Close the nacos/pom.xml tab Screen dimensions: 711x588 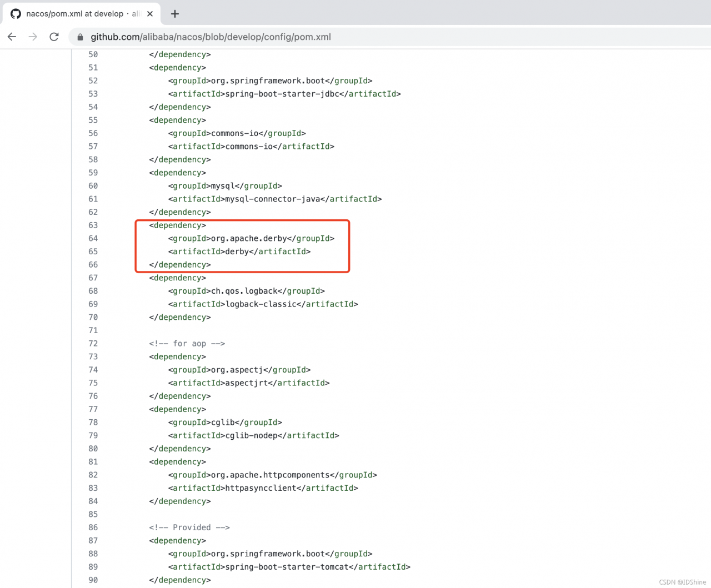tap(150, 14)
